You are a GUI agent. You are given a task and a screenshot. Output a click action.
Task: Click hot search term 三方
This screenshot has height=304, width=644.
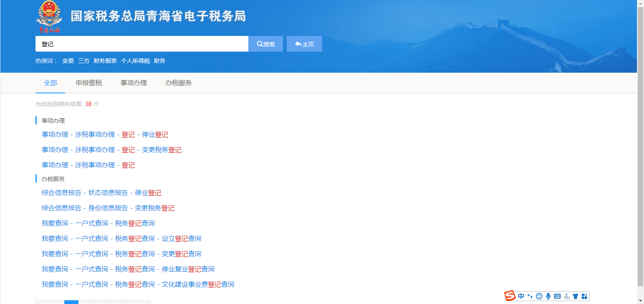pyautogui.click(x=84, y=61)
